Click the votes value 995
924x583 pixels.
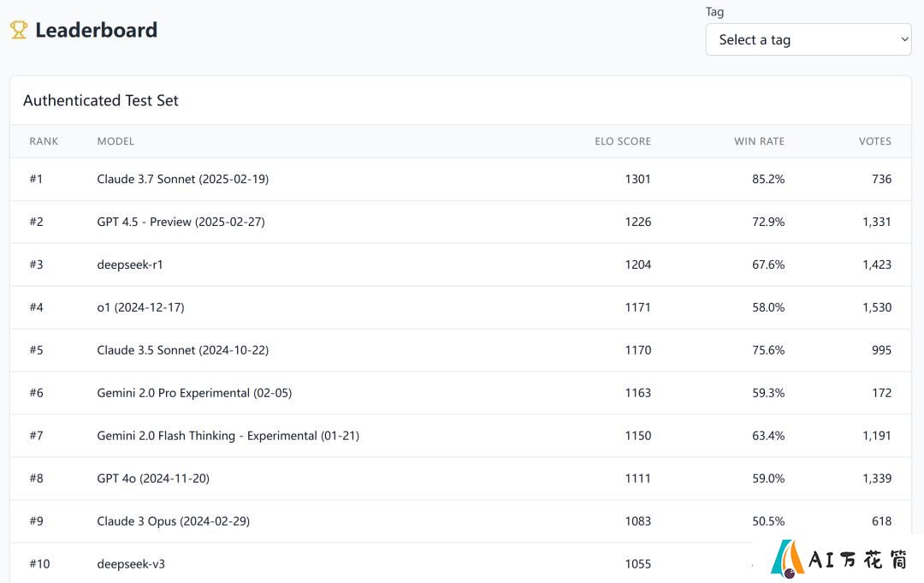pos(881,350)
